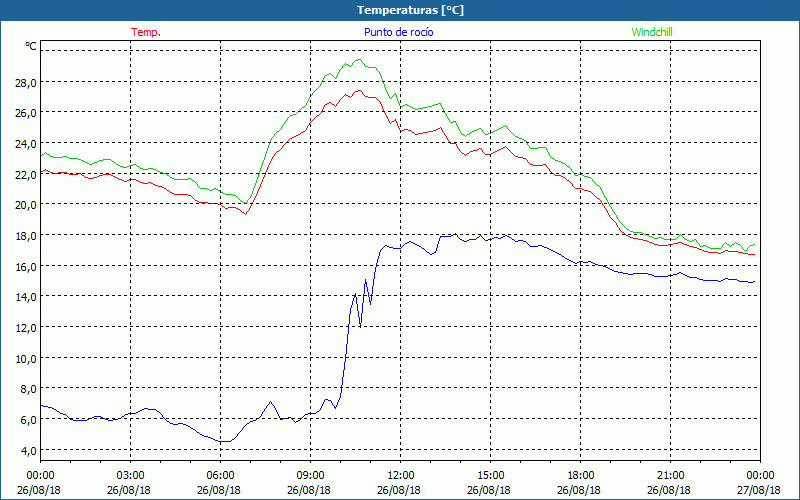This screenshot has width=800, height=500.
Task: Click the 21:00 time axis label
Action: click(x=670, y=476)
